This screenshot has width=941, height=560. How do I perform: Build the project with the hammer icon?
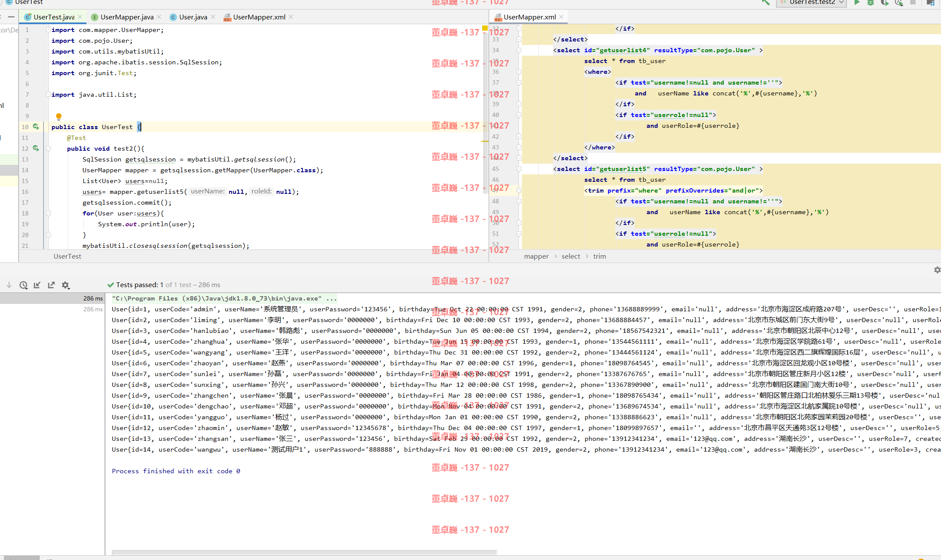pos(766,2)
